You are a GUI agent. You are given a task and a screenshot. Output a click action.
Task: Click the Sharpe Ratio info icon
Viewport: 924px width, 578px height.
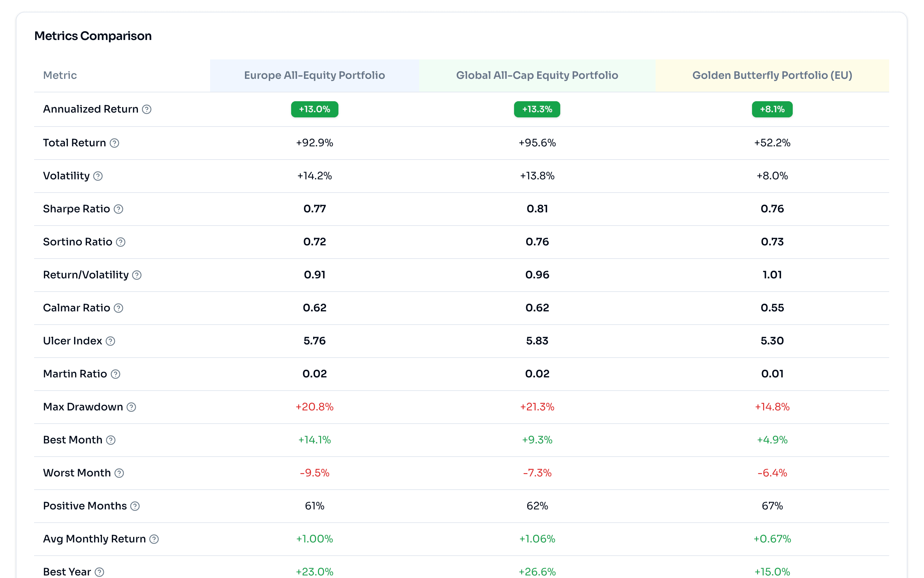click(118, 209)
